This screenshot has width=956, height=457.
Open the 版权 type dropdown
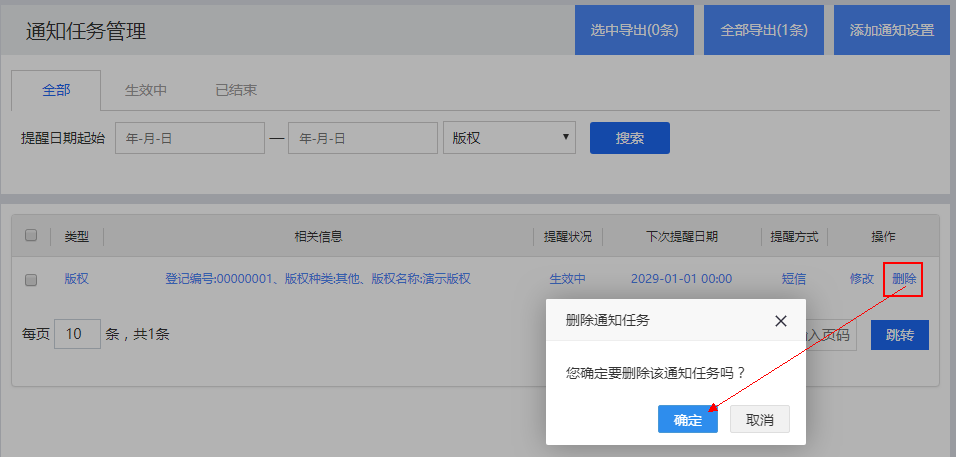(510, 138)
